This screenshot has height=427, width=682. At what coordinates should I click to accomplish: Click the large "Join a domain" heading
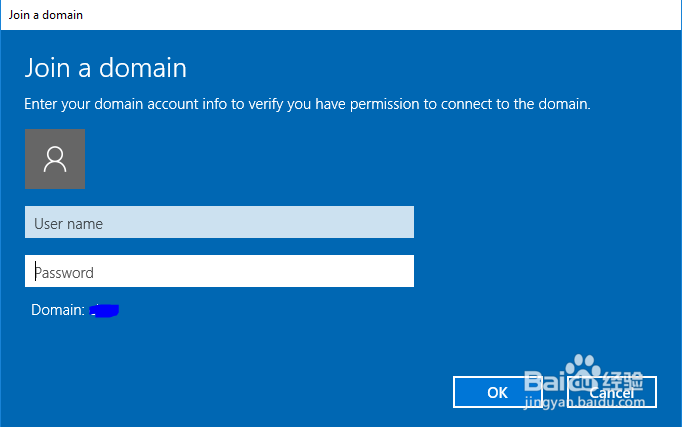click(x=105, y=68)
